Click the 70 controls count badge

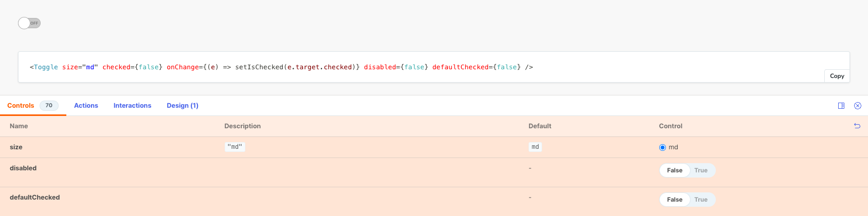point(49,106)
